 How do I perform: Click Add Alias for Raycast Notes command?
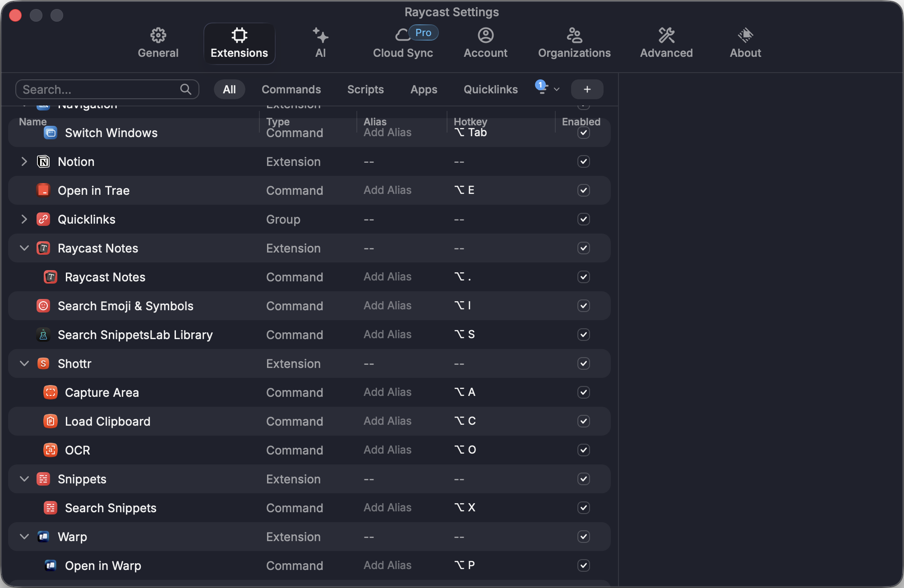[387, 277]
